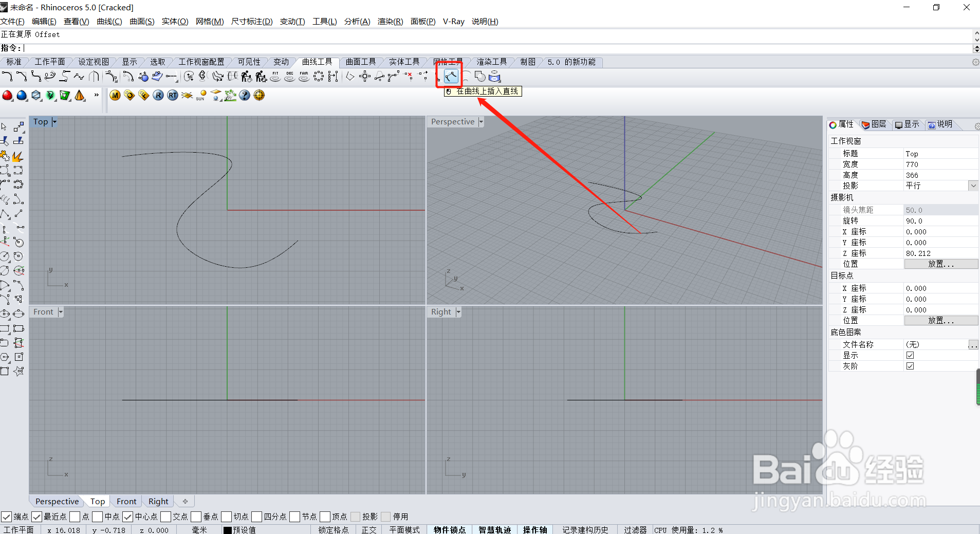Click the camera position 放置... button
This screenshot has height=534, width=980.
click(941, 264)
